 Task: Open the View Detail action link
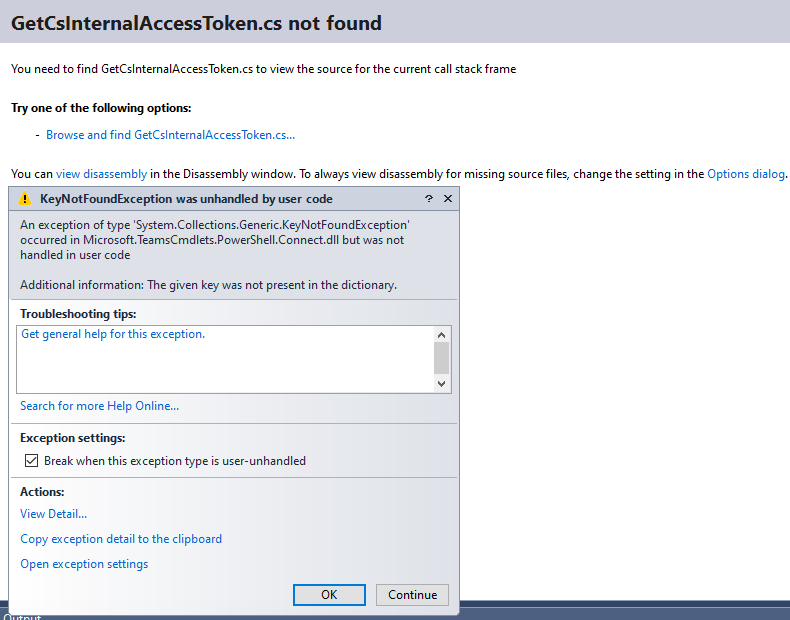click(53, 514)
